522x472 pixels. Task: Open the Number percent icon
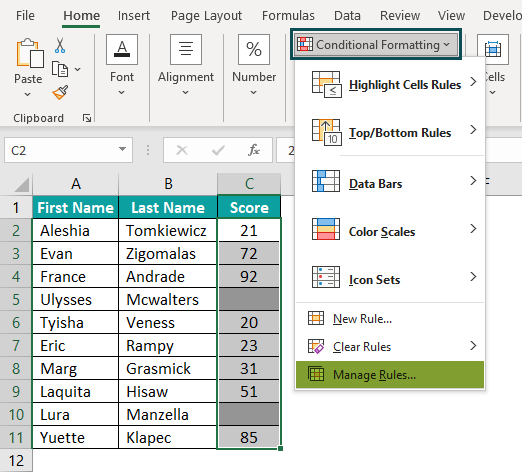tap(254, 49)
